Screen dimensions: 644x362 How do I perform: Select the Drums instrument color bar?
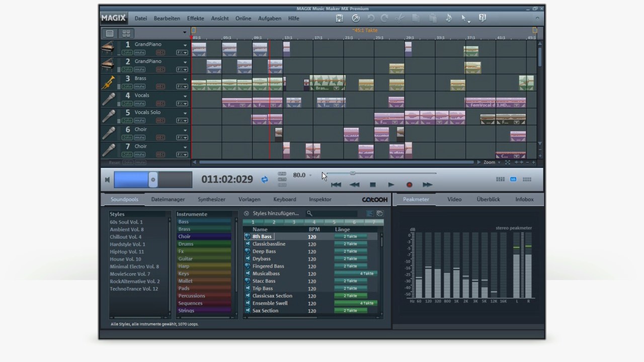(x=204, y=244)
